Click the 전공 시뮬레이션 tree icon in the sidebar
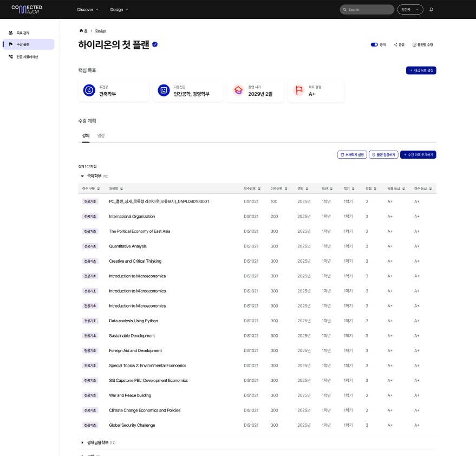This screenshot has height=456, width=476. coord(11,57)
